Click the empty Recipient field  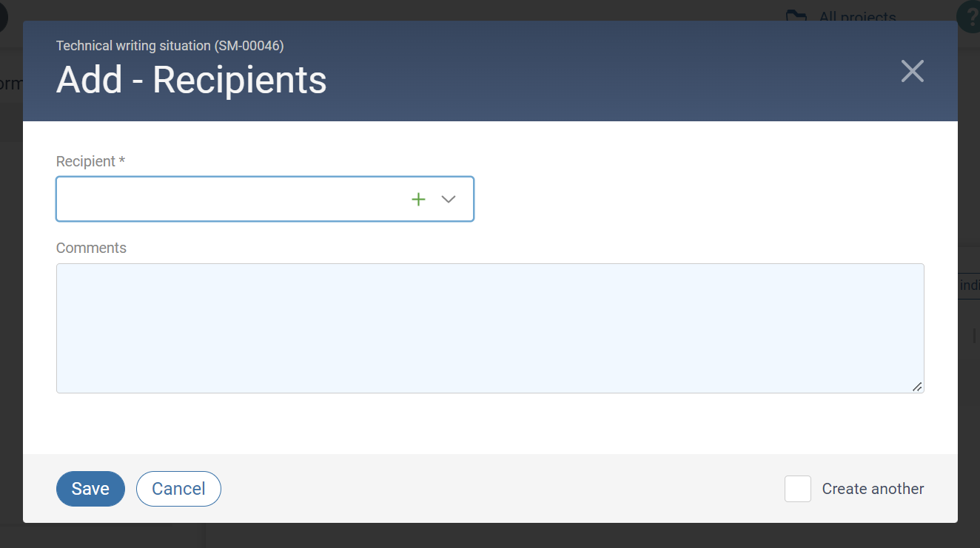[x=222, y=199]
